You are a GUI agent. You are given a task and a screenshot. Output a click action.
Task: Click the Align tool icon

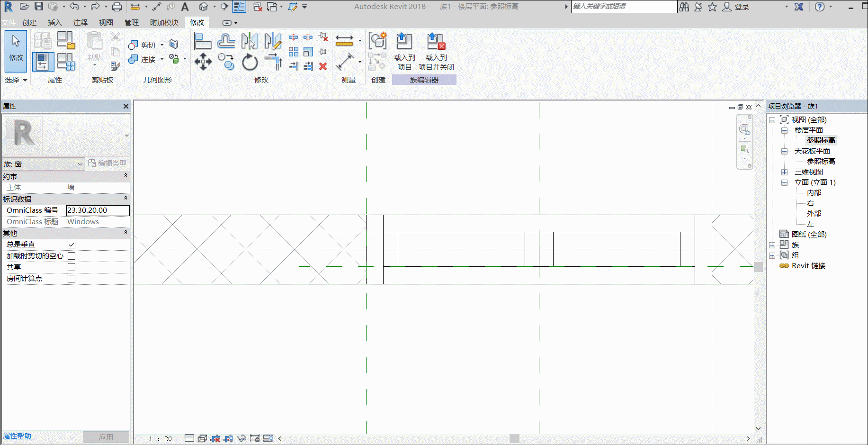[202, 41]
